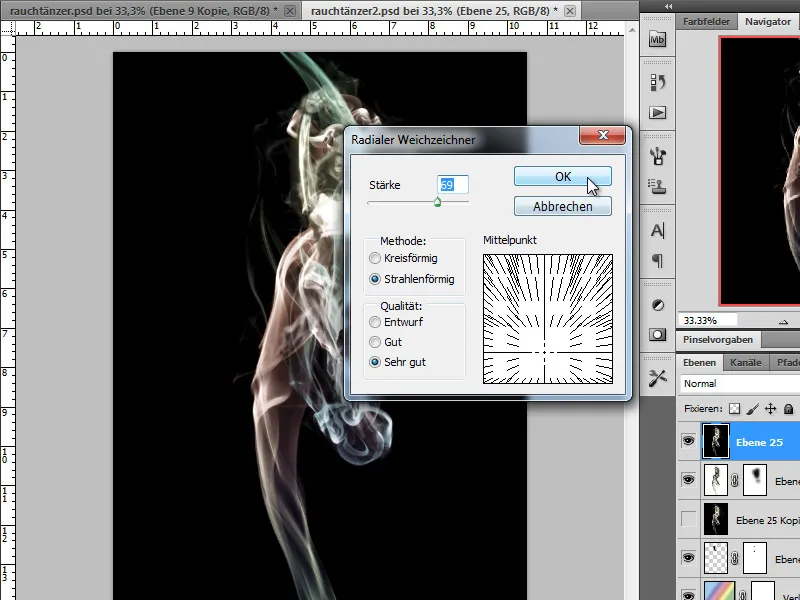Hide the Ebene 25 layer
The width and height of the screenshot is (800, 600).
[x=688, y=441]
